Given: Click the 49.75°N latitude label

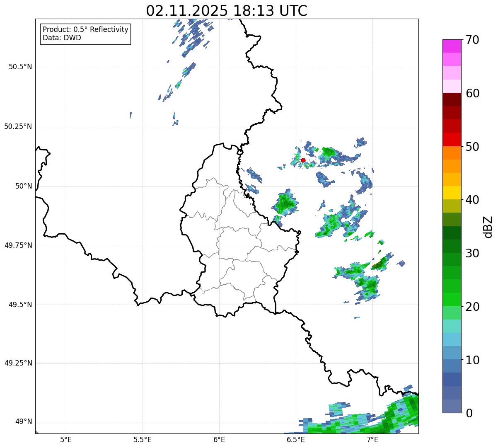Looking at the screenshot, I should [x=18, y=245].
